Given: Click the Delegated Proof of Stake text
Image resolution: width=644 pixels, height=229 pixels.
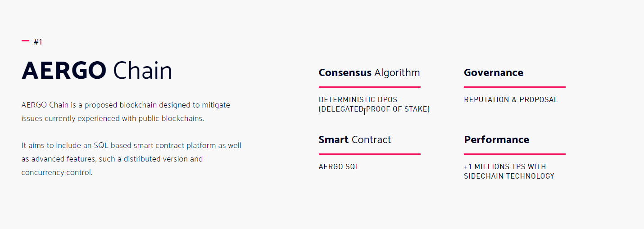Looking at the screenshot, I should 374,109.
